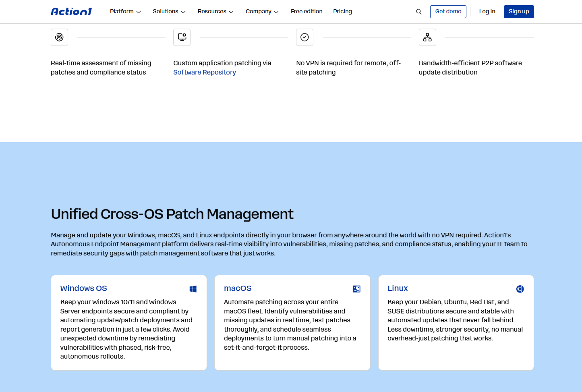Click the Unified Cross-OS Patch Management heading

pyautogui.click(x=172, y=214)
